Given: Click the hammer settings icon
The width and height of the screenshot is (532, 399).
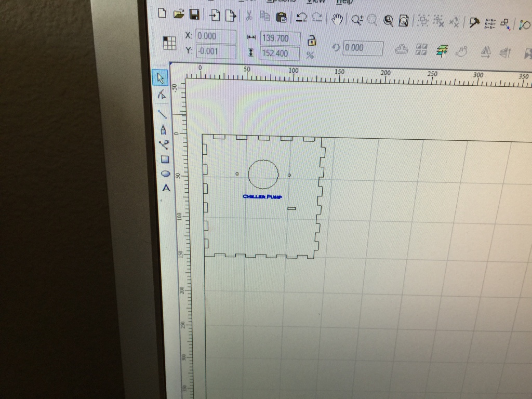Looking at the screenshot, I should coord(474,23).
